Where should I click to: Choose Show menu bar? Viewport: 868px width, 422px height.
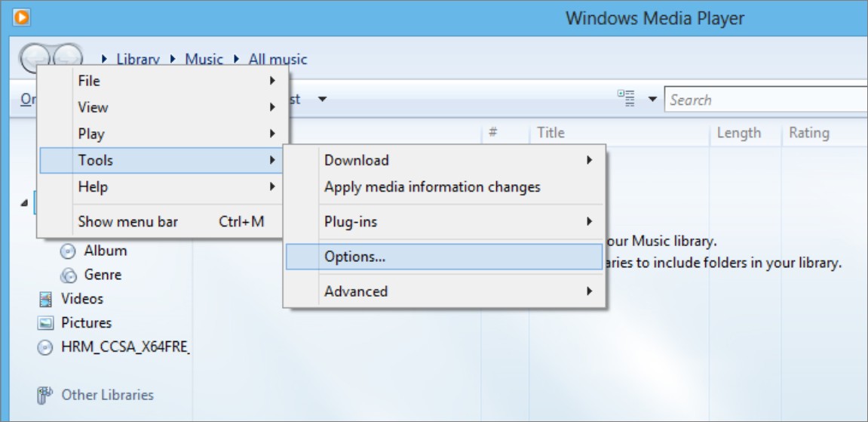pyautogui.click(x=162, y=221)
